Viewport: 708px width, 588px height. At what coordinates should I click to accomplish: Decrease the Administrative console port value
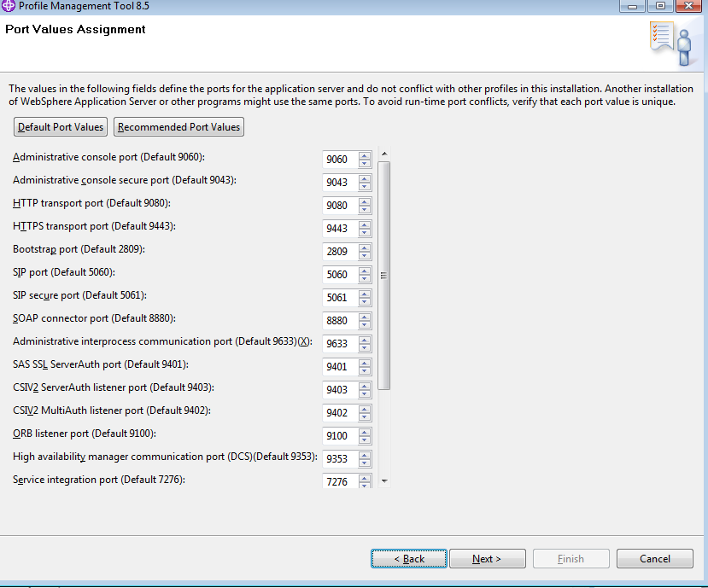pos(365,163)
